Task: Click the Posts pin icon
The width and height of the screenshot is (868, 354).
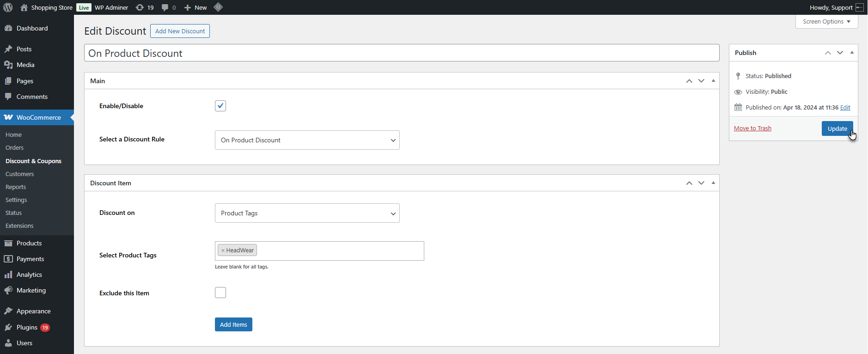Action: pos(8,49)
